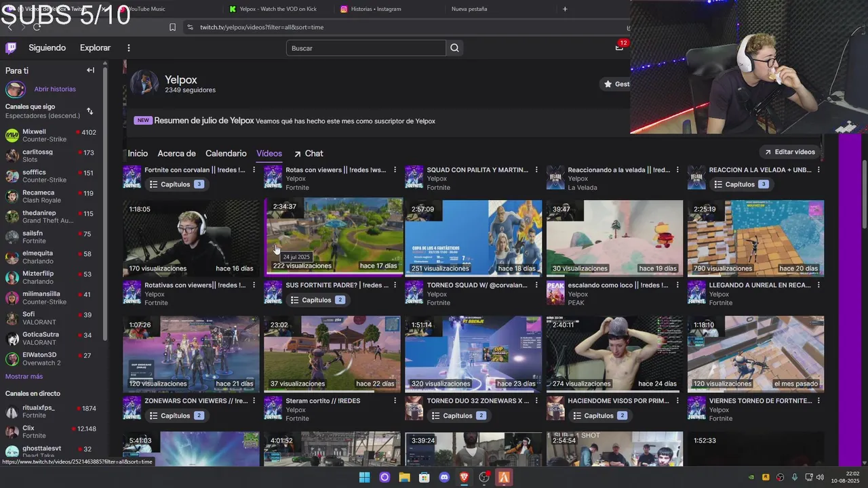Expand Capítulos 2 under TORNEO DUO 32 ZONEWARS
The height and width of the screenshot is (488, 868).
tap(458, 415)
